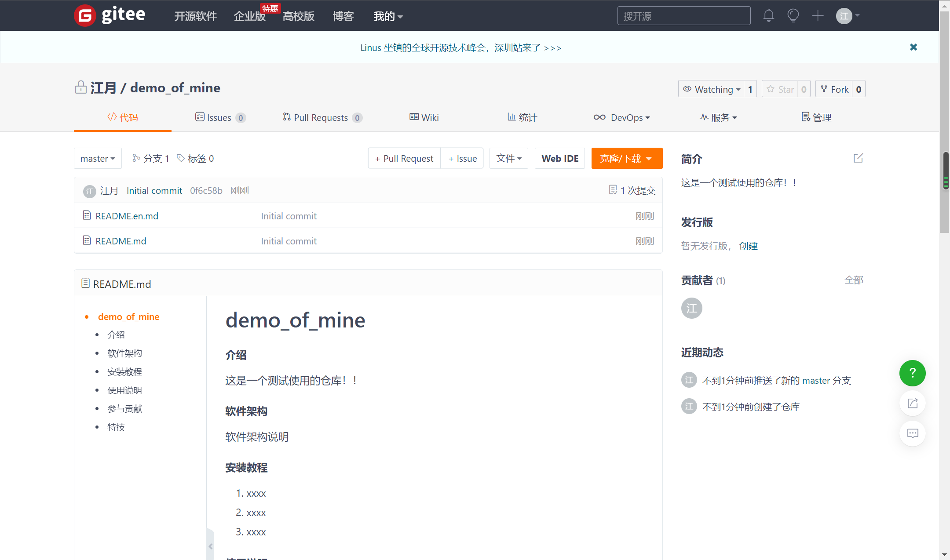Screen dimensions: 950x560
Task: Click the floating share icon
Action: (912, 403)
